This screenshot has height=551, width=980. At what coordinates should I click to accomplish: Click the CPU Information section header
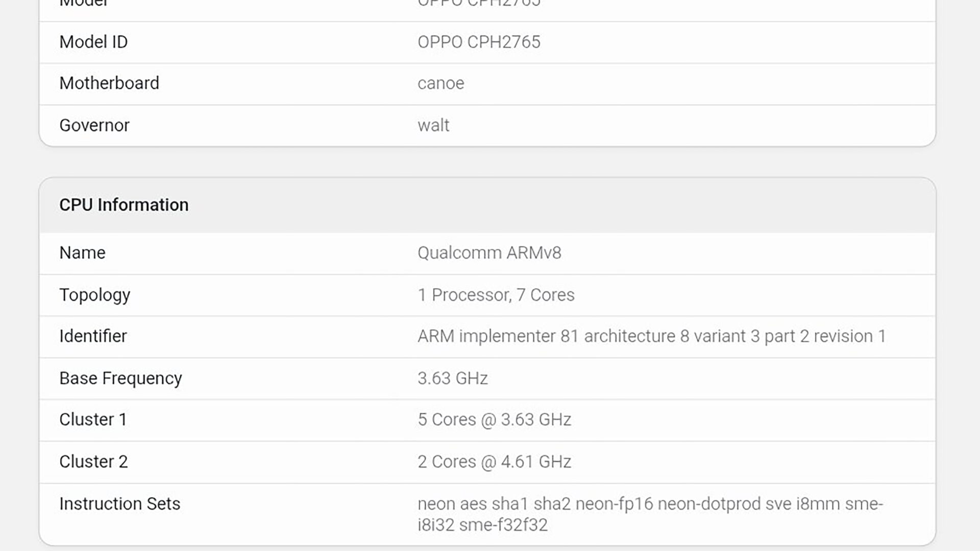pos(124,205)
